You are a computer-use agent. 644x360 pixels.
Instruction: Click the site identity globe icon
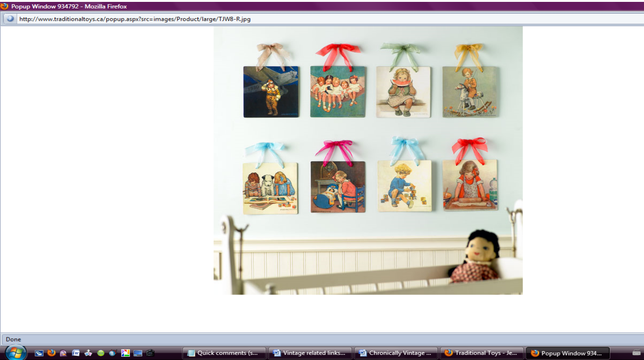[10, 19]
